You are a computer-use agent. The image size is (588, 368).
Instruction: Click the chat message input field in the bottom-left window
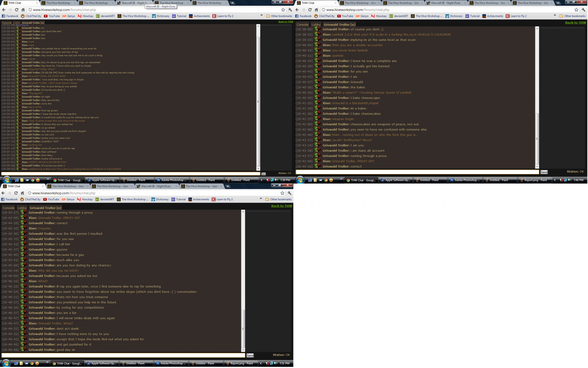(123, 355)
